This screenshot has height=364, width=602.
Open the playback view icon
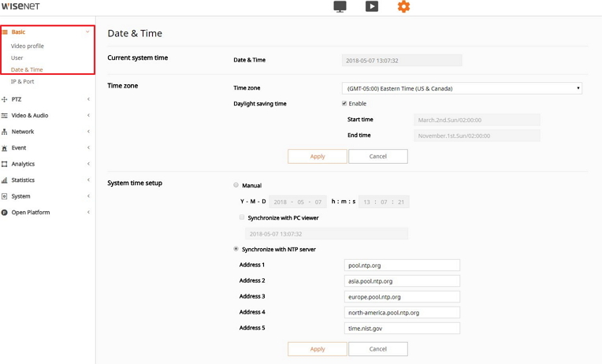(372, 6)
